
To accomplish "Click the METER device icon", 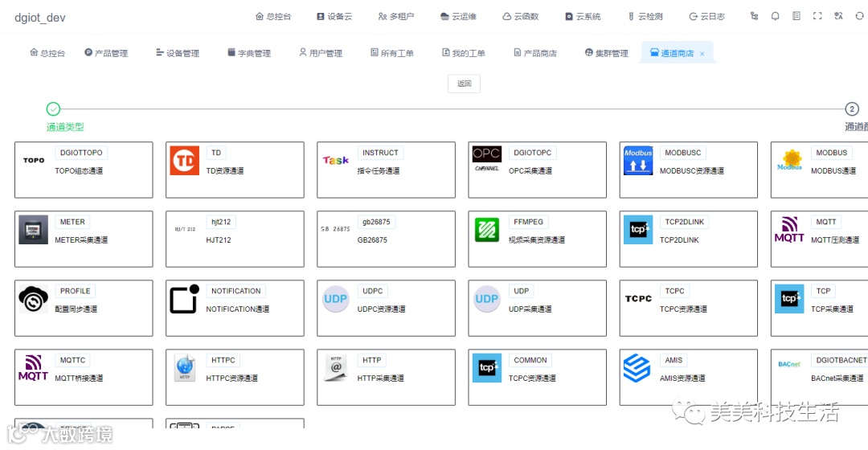I will coord(33,230).
